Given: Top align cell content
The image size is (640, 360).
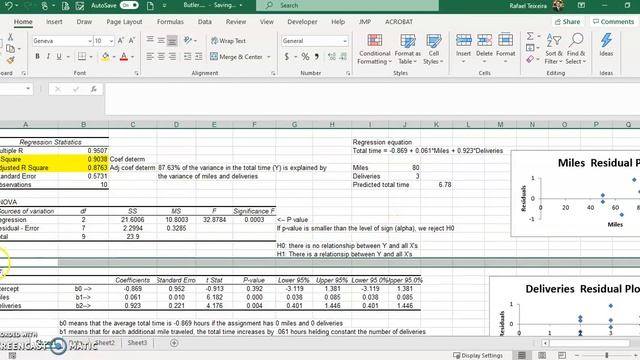Looking at the screenshot, I should click(x=150, y=40).
